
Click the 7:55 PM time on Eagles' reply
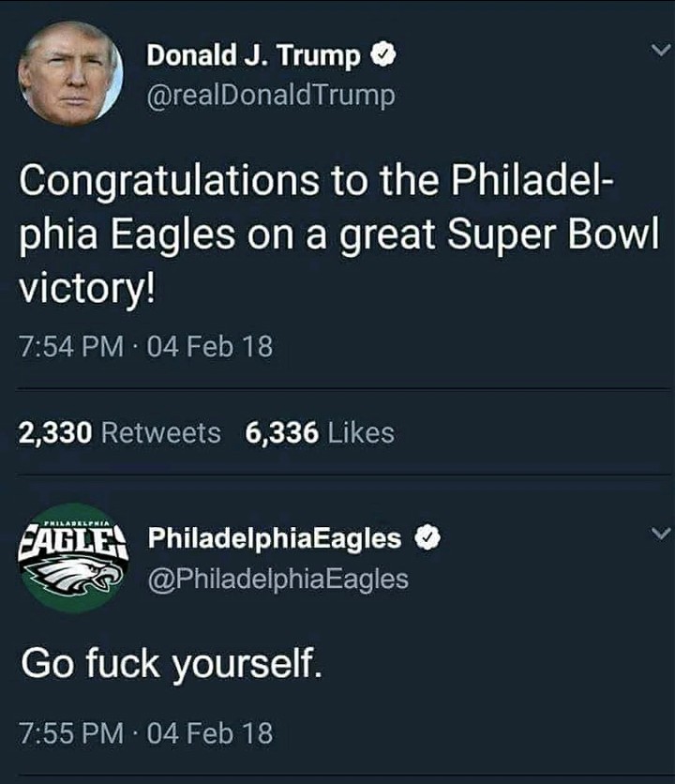point(71,731)
